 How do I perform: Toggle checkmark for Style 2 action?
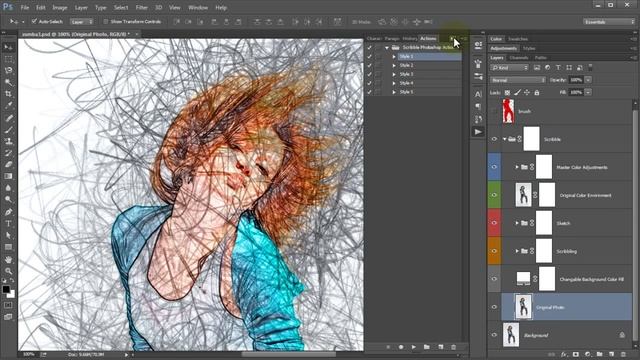(369, 65)
